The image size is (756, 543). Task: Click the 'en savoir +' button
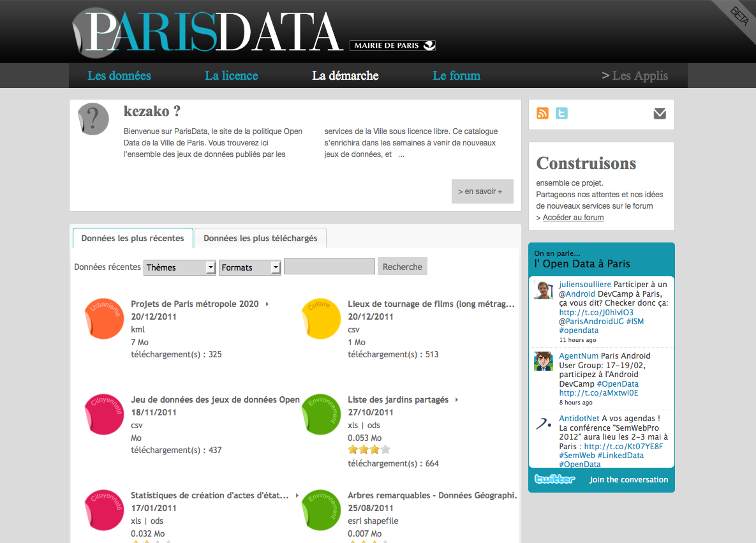click(482, 191)
